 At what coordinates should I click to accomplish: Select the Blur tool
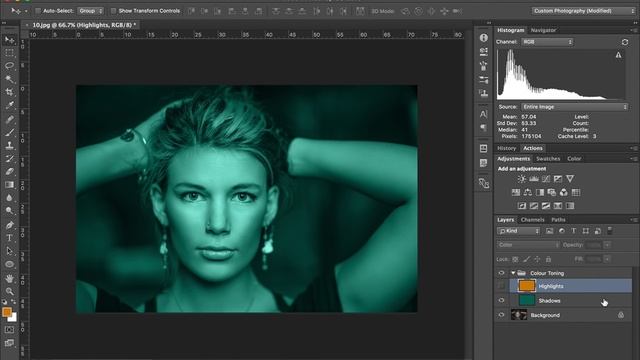pyautogui.click(x=9, y=198)
